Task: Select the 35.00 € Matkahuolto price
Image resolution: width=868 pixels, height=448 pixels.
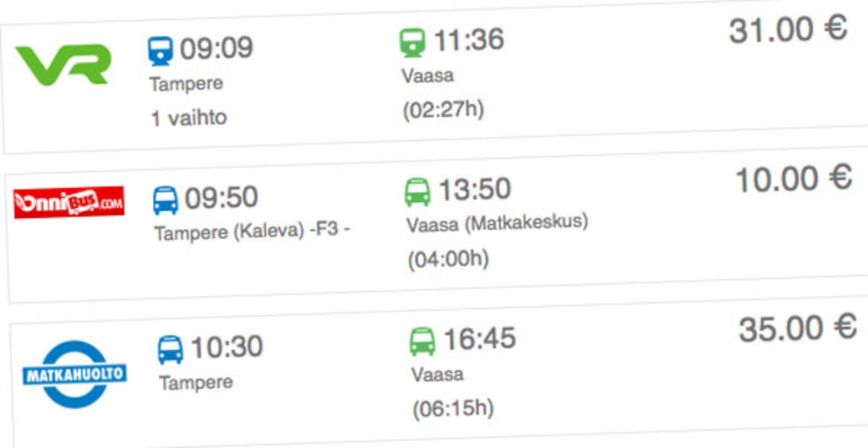Action: pos(798,328)
